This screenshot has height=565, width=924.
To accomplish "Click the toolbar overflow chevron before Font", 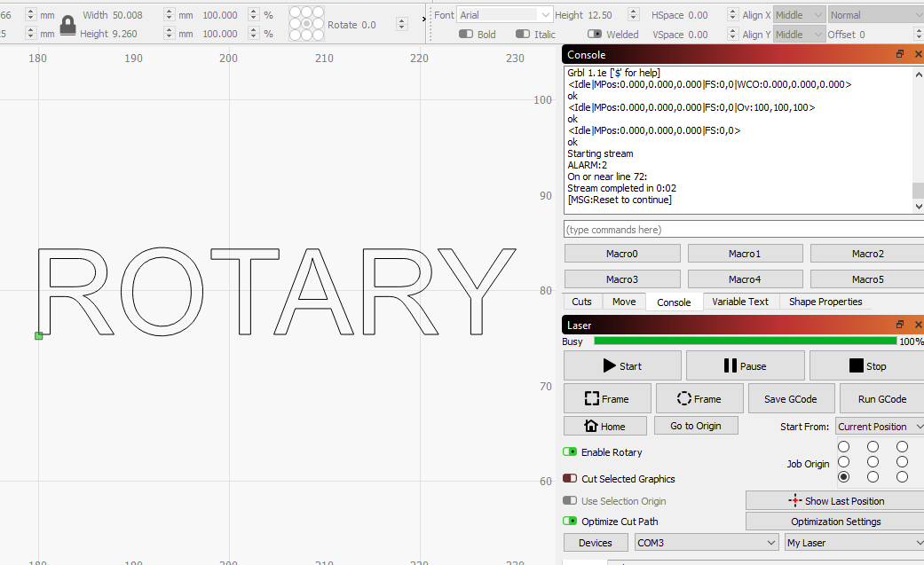I will pos(423,19).
